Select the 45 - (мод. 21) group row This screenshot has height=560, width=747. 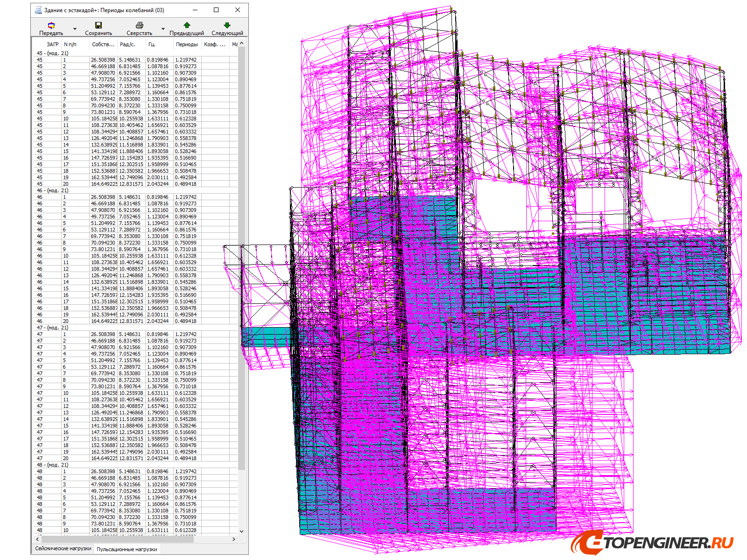click(x=53, y=53)
